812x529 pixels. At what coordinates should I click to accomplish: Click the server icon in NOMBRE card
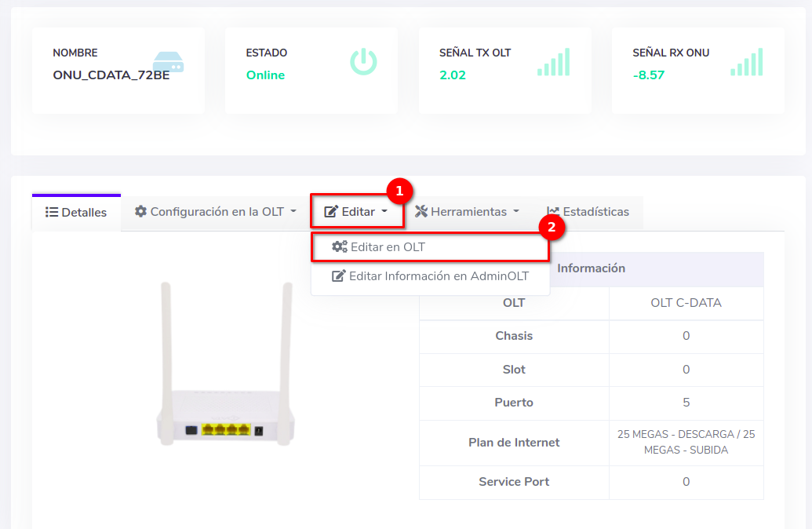168,62
